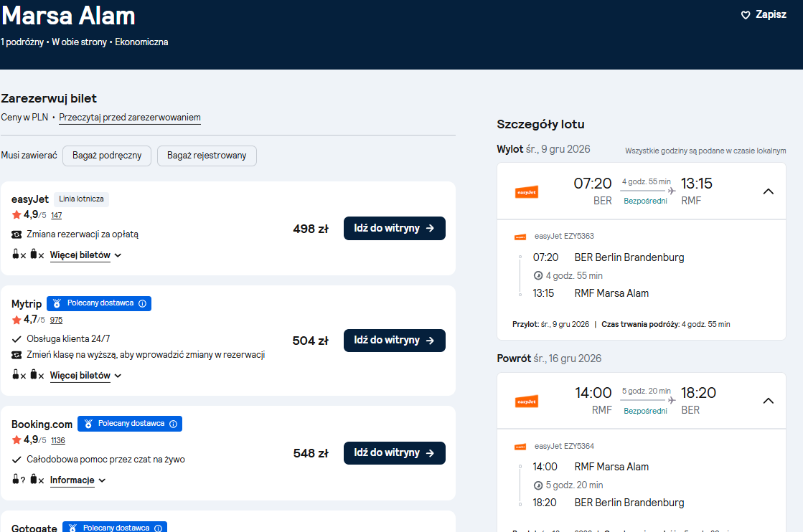Expand Więcej biletów for easyJet

pyautogui.click(x=85, y=255)
